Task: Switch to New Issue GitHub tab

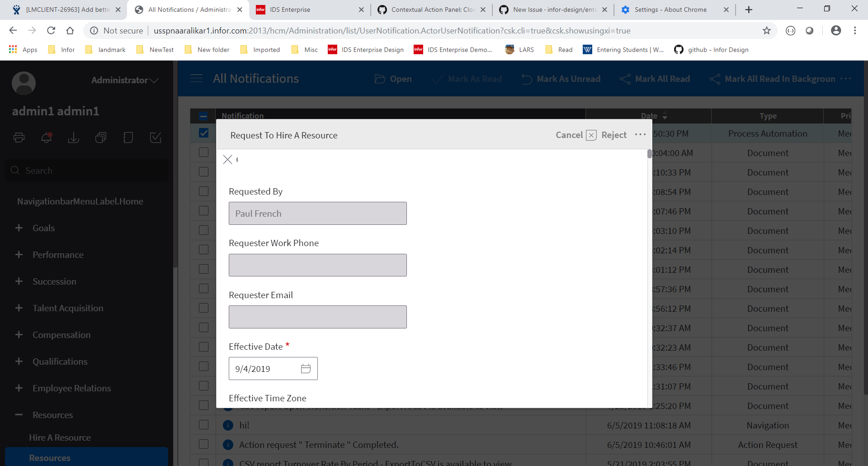Action: [x=553, y=10]
